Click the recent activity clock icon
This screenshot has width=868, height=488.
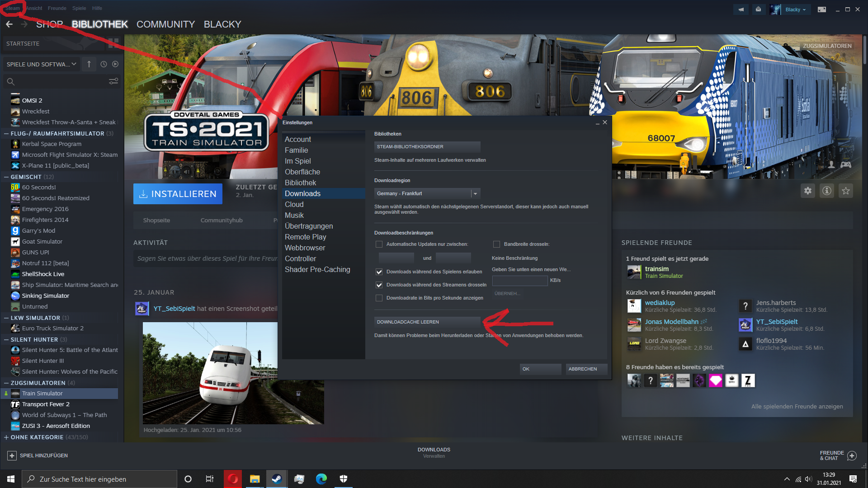point(104,64)
